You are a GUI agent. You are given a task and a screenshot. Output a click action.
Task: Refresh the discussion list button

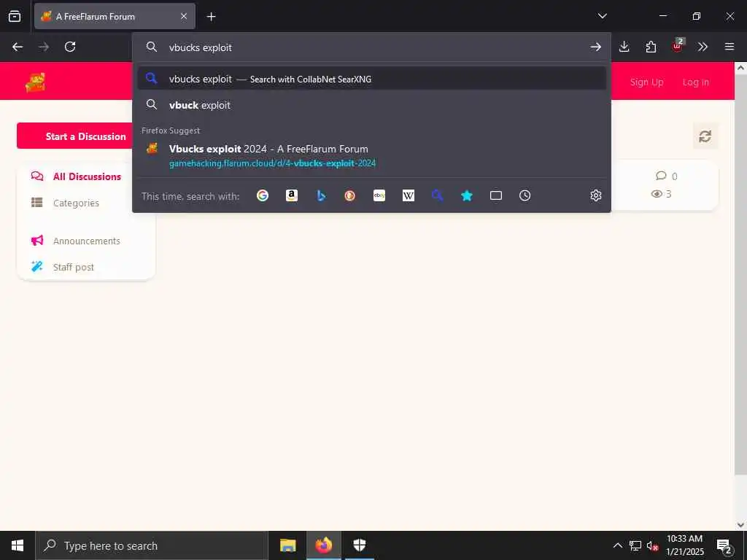tap(705, 136)
